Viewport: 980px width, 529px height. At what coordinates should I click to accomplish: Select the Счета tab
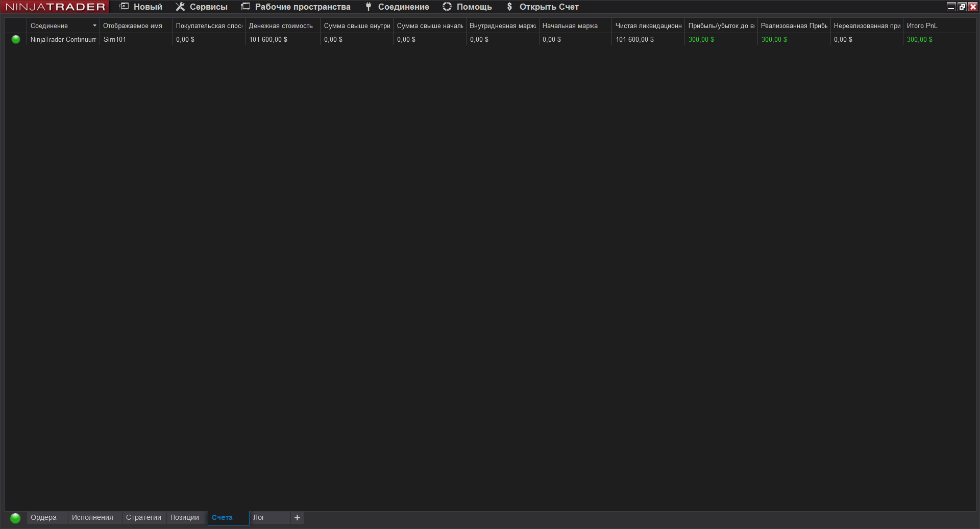(x=228, y=517)
